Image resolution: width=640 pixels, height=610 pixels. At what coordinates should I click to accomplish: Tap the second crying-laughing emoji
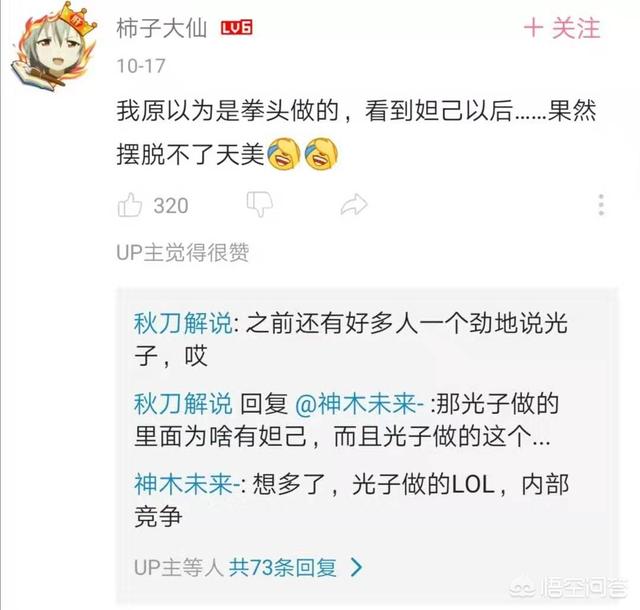tap(321, 154)
